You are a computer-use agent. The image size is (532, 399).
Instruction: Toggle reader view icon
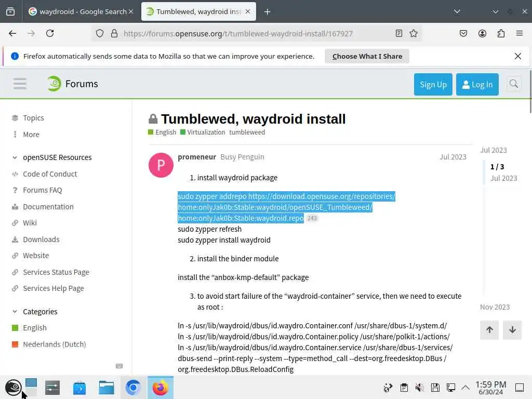tap(399, 33)
